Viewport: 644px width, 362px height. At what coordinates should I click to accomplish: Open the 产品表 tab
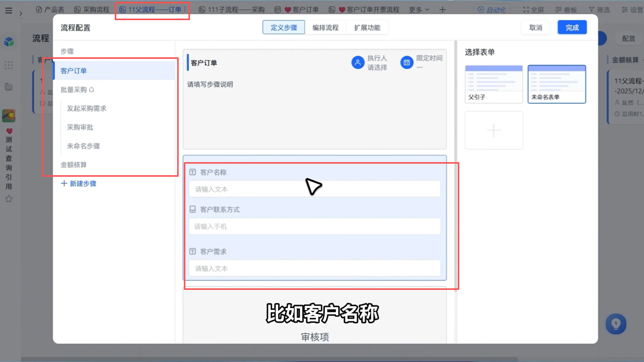pyautogui.click(x=50, y=10)
